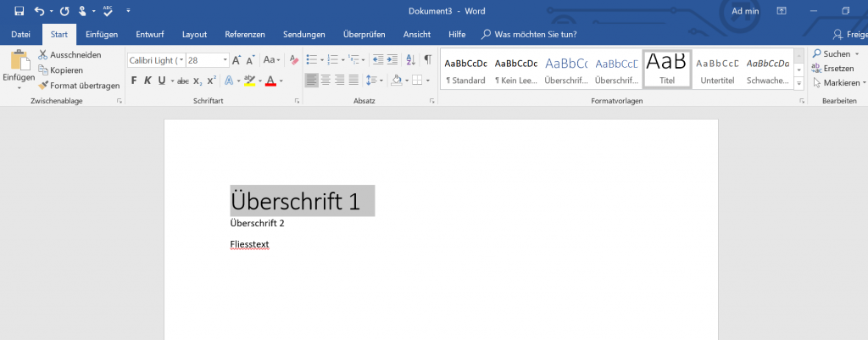The width and height of the screenshot is (868, 340).
Task: Open the font name dropdown
Action: coord(181,60)
